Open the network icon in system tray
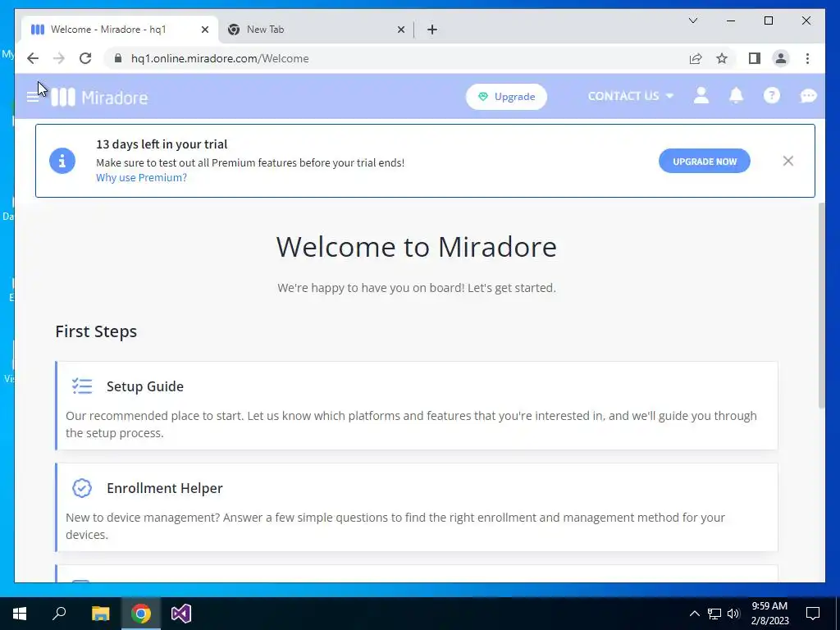 [714, 614]
